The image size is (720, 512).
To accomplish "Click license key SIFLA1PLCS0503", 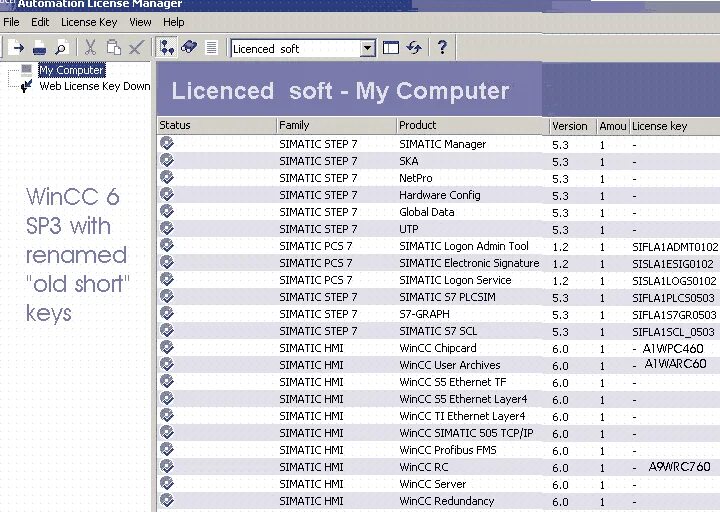I will coord(673,298).
